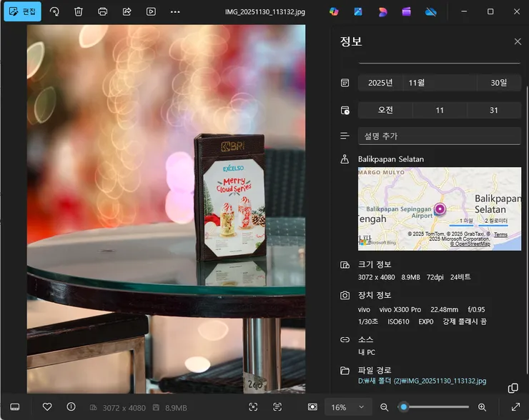Click the scan text (OCR) icon
Screen dimensions: 529x420
[277, 407]
